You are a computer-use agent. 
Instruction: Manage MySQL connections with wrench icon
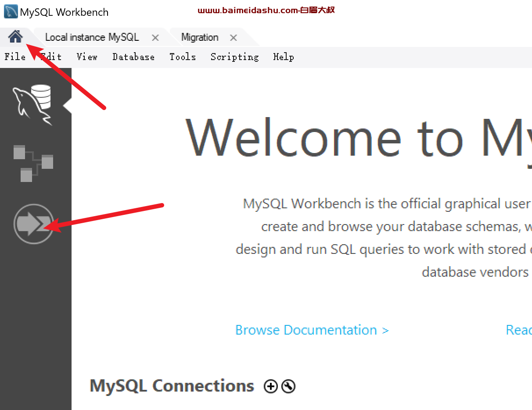(288, 386)
